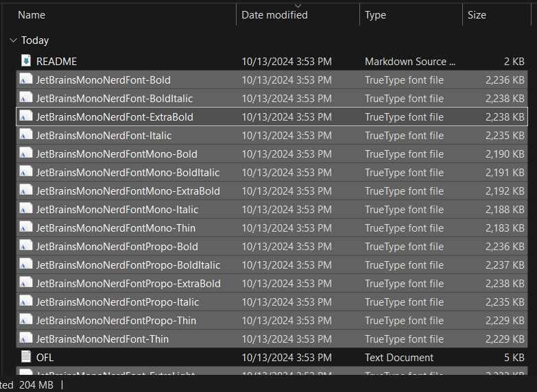Select the Today group header label
Viewport: 537px width, 392px height.
(35, 41)
